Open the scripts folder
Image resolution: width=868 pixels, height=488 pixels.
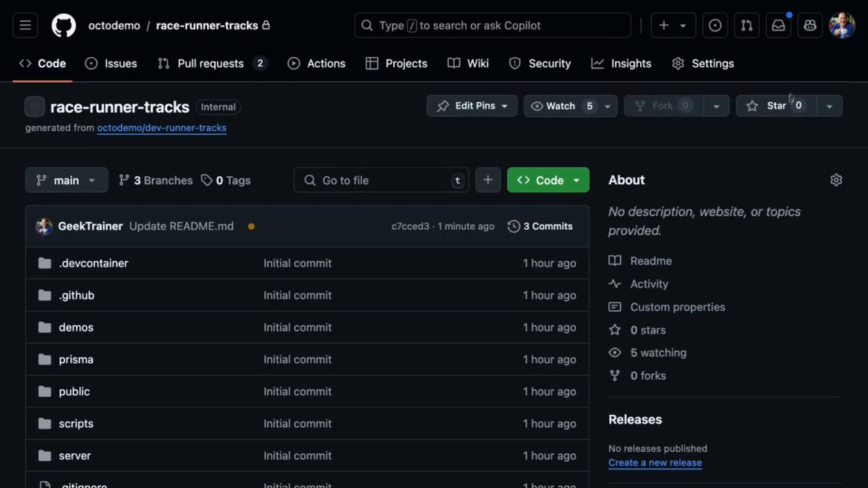[76, 424]
